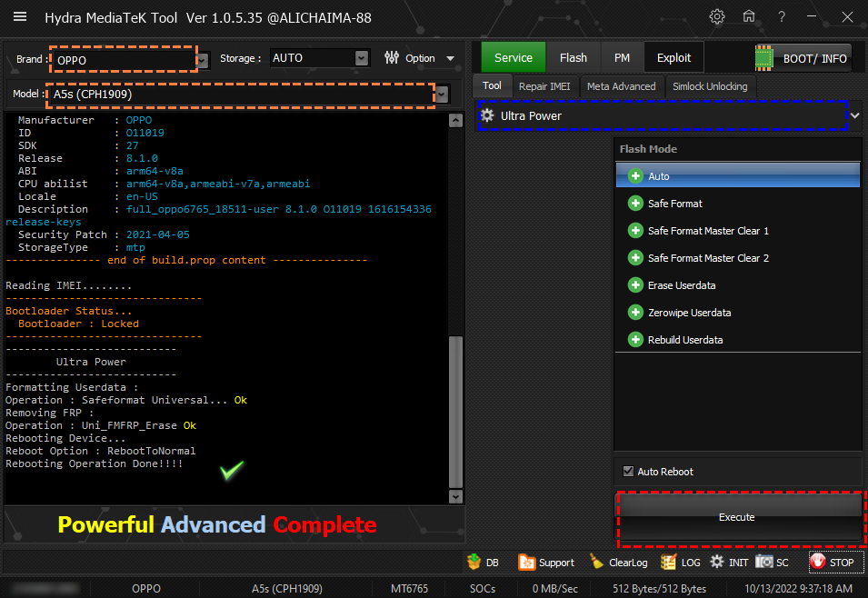Switch to the Flash tab
Viewport: 868px width, 598px height.
pyautogui.click(x=573, y=57)
